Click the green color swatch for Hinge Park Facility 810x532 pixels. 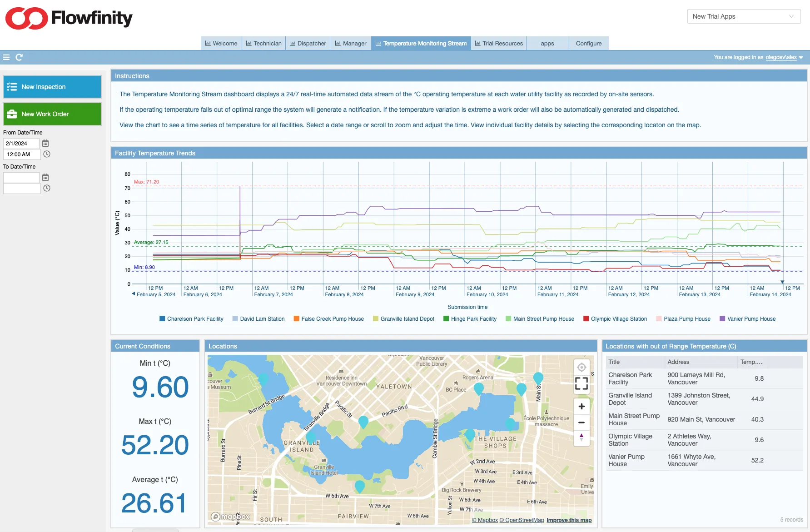pyautogui.click(x=446, y=318)
